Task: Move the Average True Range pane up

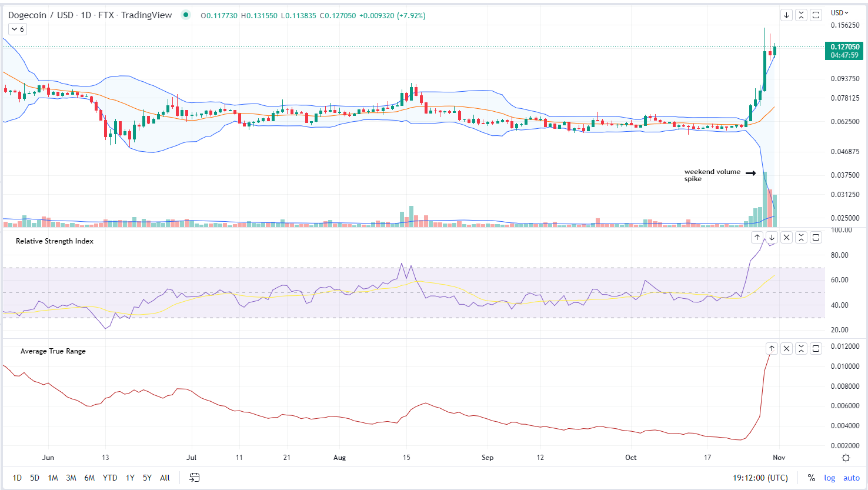Action: tap(772, 348)
